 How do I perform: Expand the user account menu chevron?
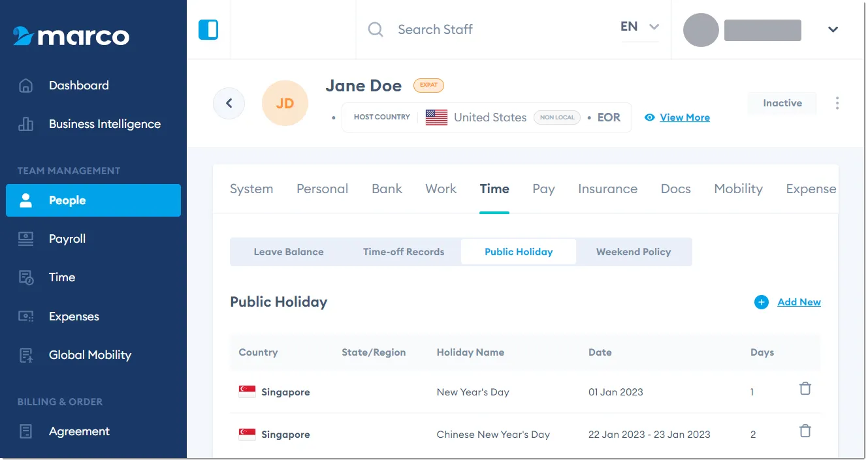[833, 29]
